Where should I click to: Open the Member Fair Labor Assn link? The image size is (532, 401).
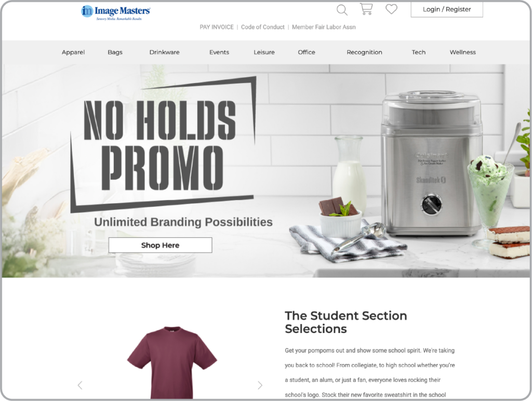tap(324, 27)
